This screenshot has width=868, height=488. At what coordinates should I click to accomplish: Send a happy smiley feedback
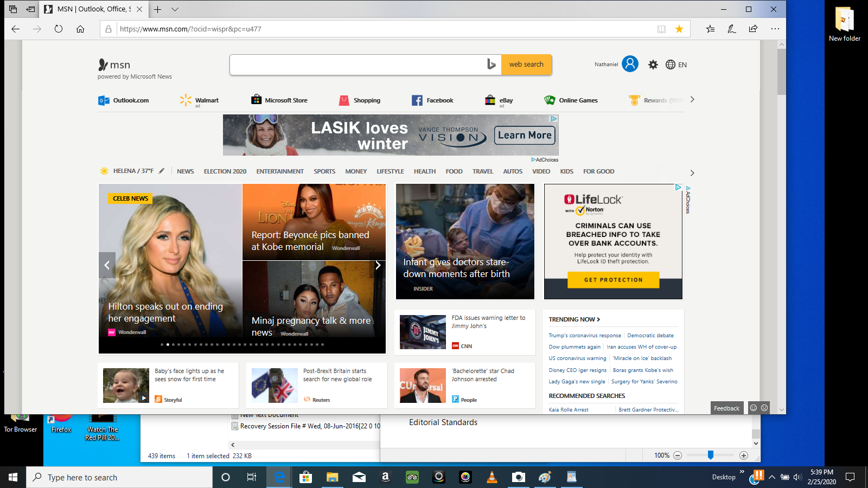tap(753, 408)
